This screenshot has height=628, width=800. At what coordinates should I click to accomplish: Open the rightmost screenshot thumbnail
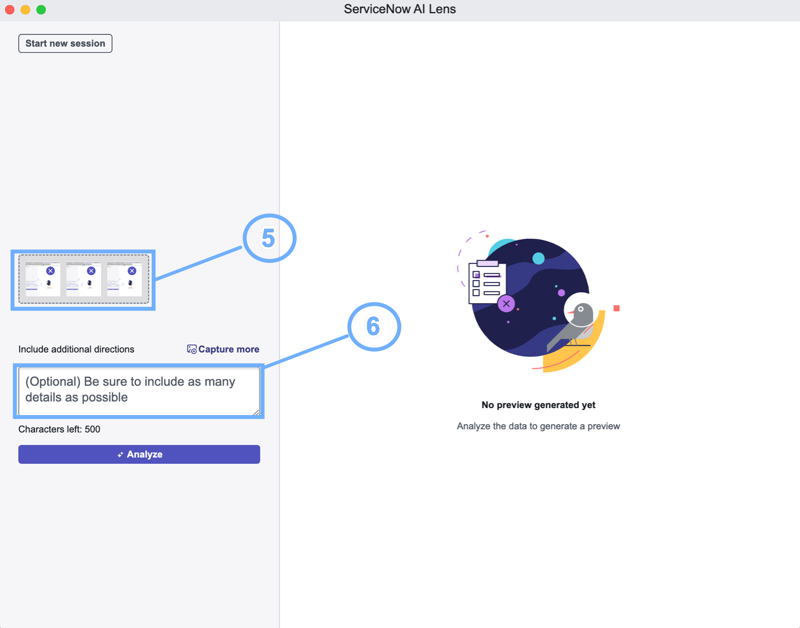[x=124, y=279]
